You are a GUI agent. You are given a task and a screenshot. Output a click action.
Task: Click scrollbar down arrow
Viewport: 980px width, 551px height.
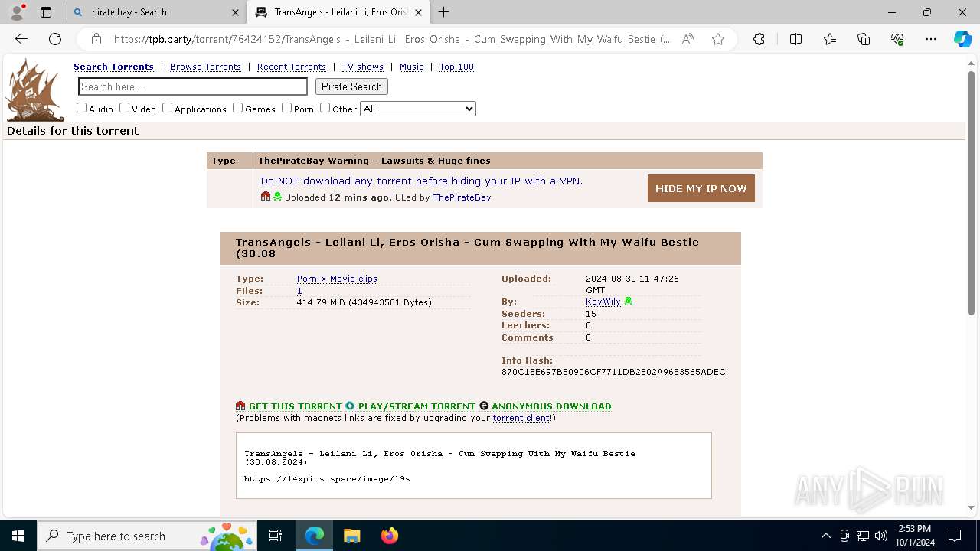point(971,507)
